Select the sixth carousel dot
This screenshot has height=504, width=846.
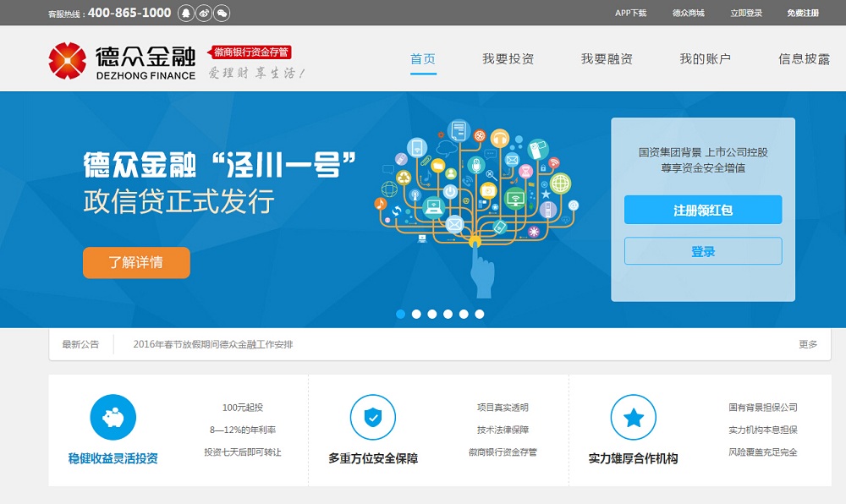point(480,315)
